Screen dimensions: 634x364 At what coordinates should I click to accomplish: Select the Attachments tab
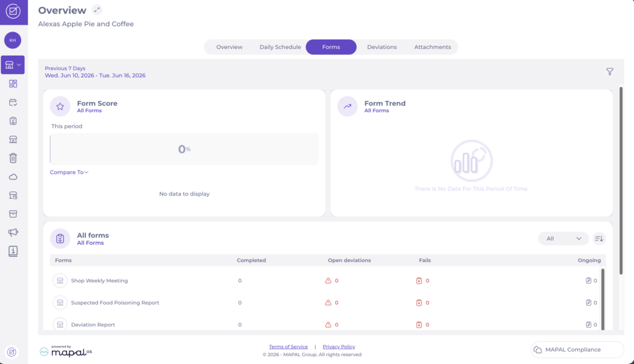[432, 47]
